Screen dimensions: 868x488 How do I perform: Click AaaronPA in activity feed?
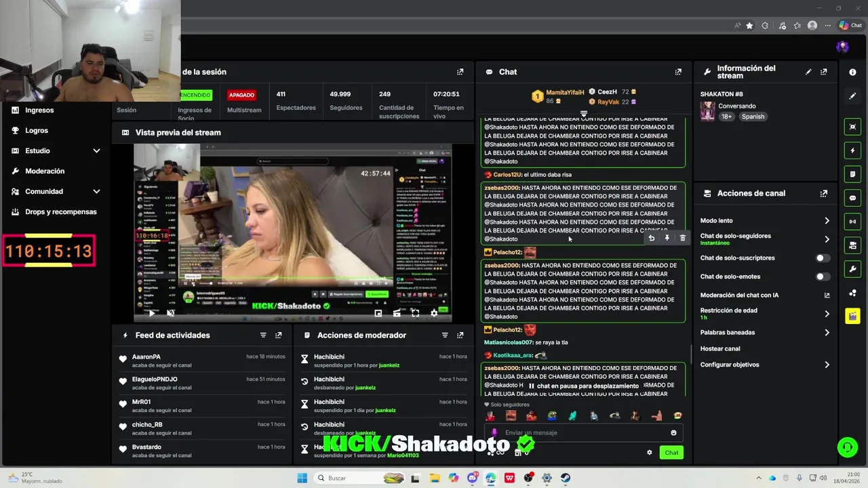[x=146, y=357]
